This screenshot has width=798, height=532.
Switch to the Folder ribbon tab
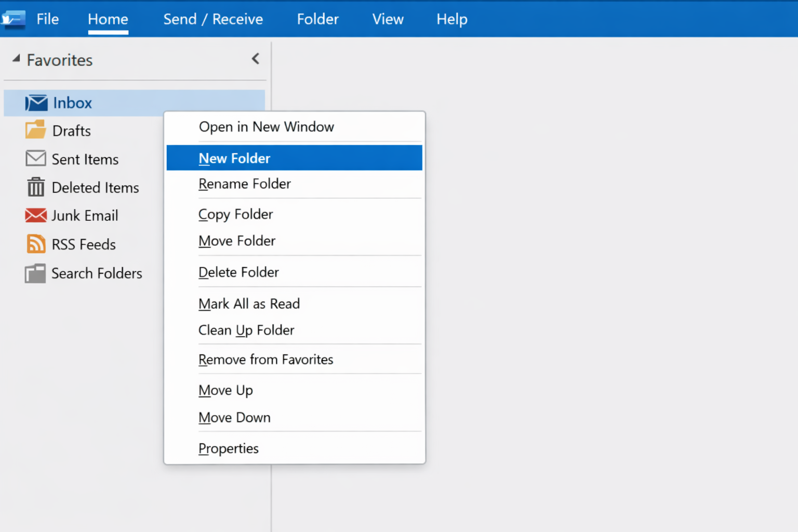click(x=317, y=19)
